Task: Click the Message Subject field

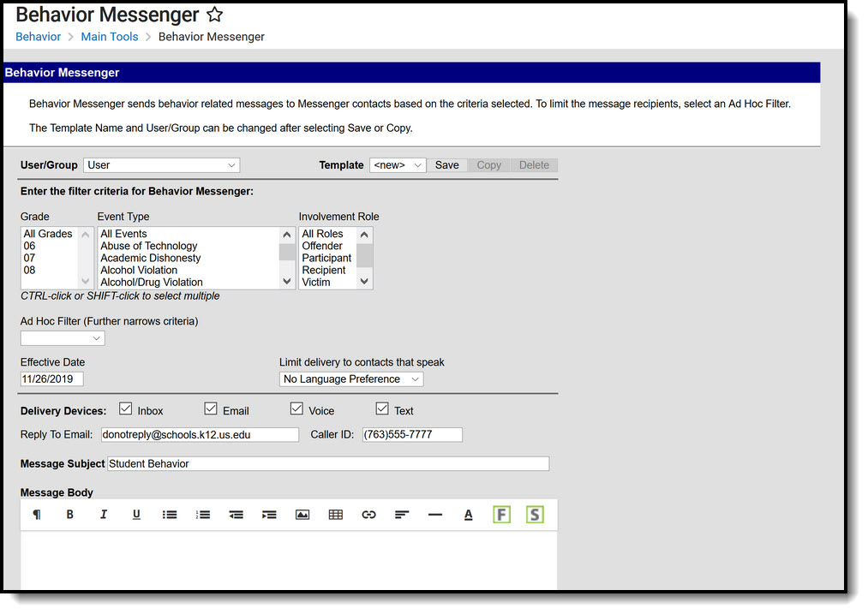Action: pyautogui.click(x=328, y=464)
